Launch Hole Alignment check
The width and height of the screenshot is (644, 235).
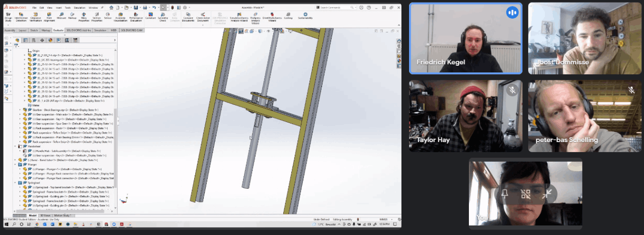point(49,18)
